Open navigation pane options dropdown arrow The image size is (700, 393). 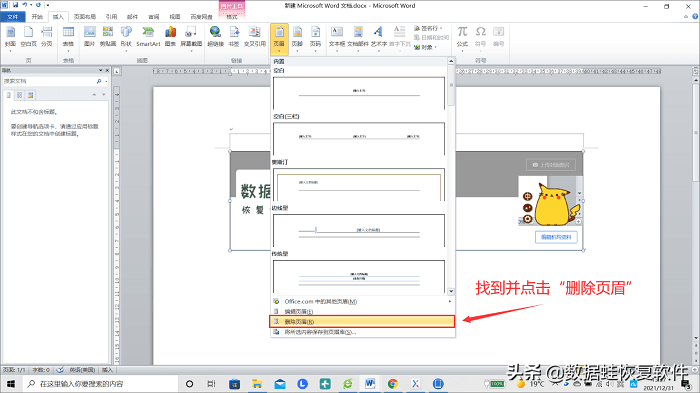click(100, 70)
